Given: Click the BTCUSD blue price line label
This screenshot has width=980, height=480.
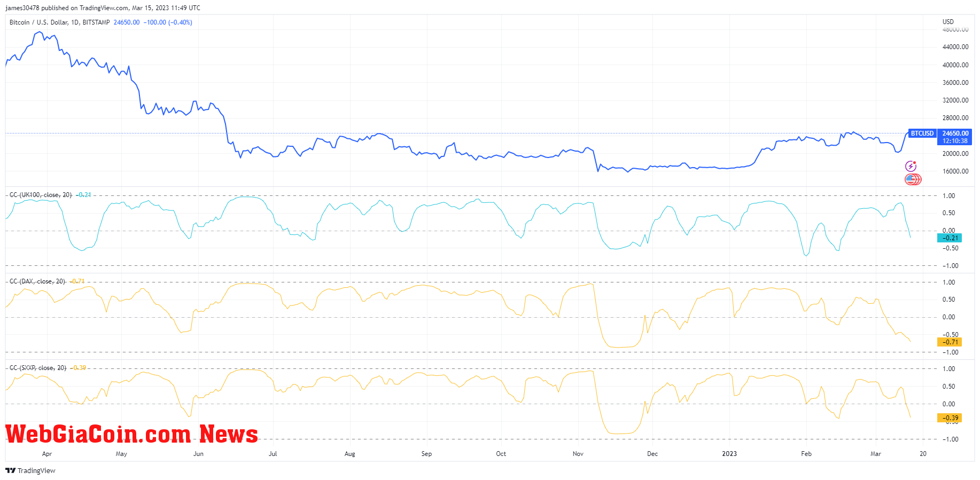Looking at the screenshot, I should click(x=922, y=133).
